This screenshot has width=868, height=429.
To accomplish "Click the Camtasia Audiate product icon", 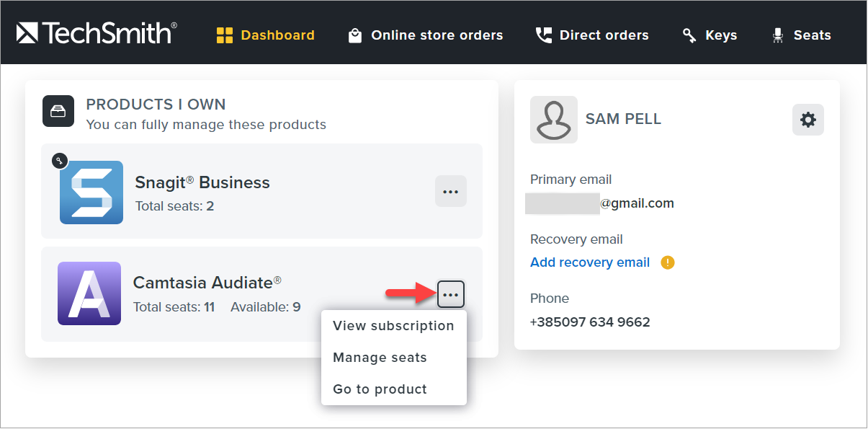I will pos(89,293).
